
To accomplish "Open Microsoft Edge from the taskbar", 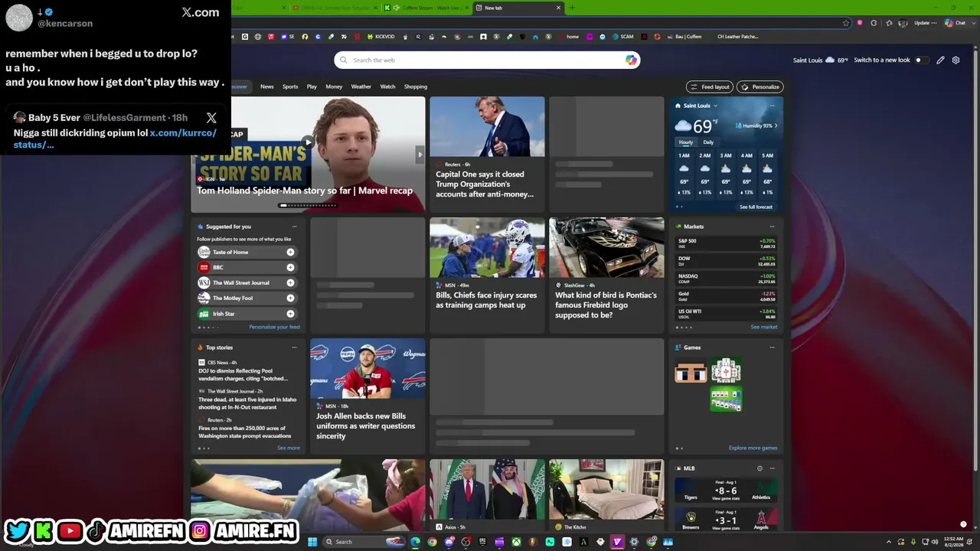I will coord(415,542).
